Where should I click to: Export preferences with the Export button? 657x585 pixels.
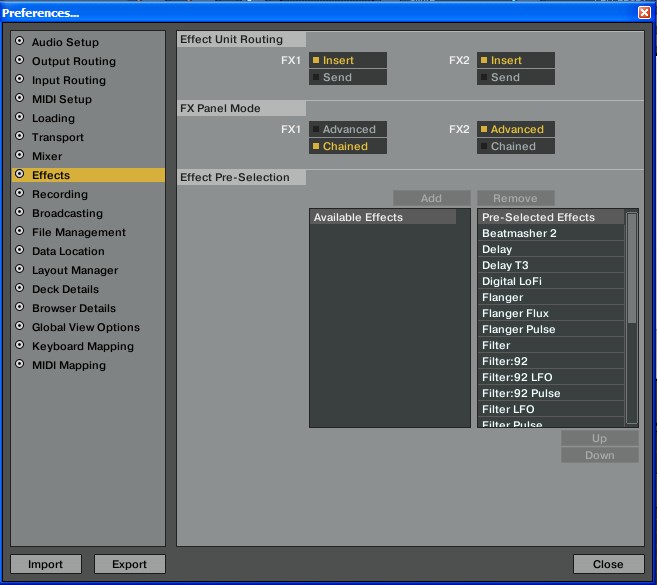click(x=129, y=564)
